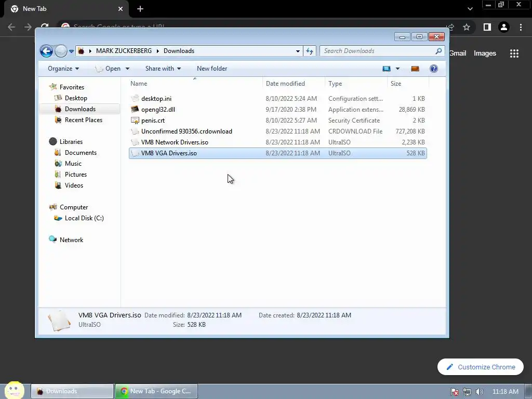
Task: Select Unconfirmed 930356.crdownload file
Action: [x=277, y=131]
